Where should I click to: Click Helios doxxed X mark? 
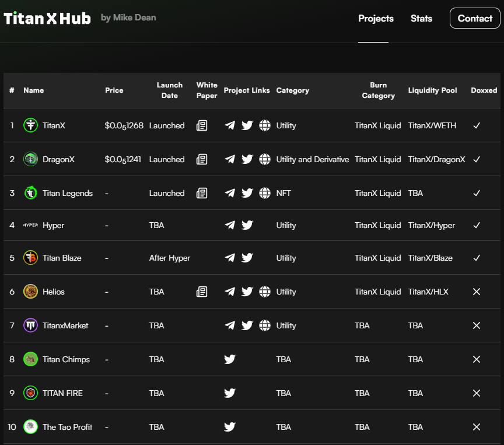click(x=477, y=292)
